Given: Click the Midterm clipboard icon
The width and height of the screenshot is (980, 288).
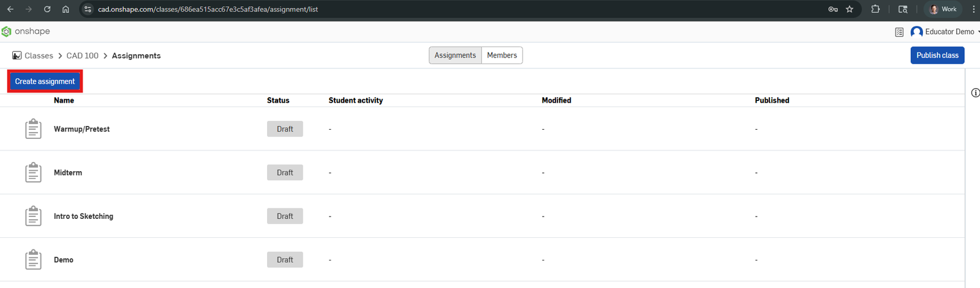Looking at the screenshot, I should coord(33,172).
